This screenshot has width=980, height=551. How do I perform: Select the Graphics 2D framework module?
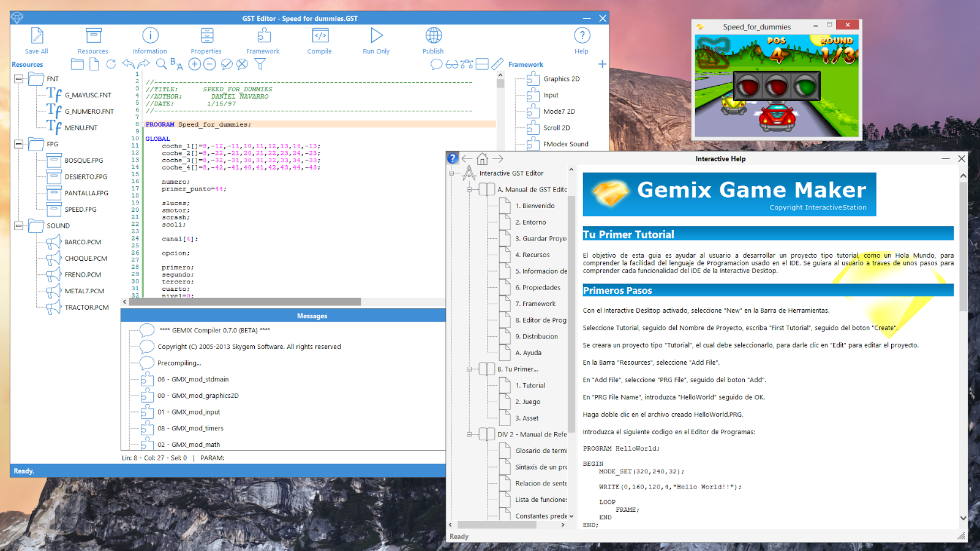[562, 79]
